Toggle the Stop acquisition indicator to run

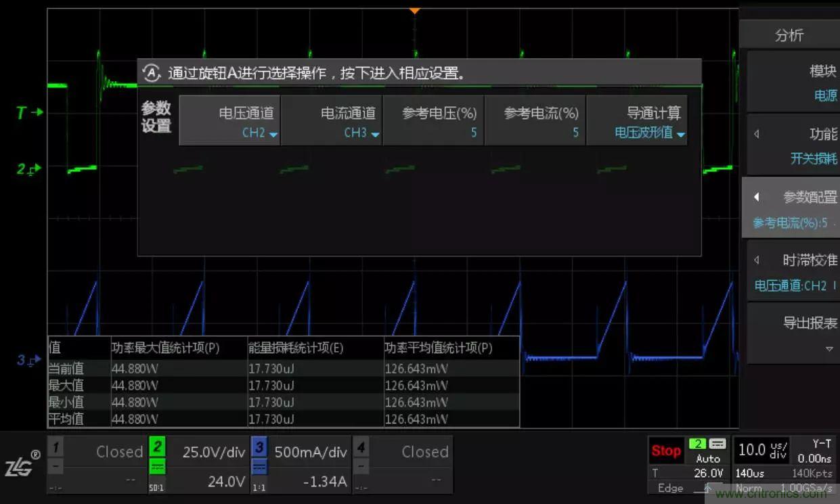click(665, 450)
